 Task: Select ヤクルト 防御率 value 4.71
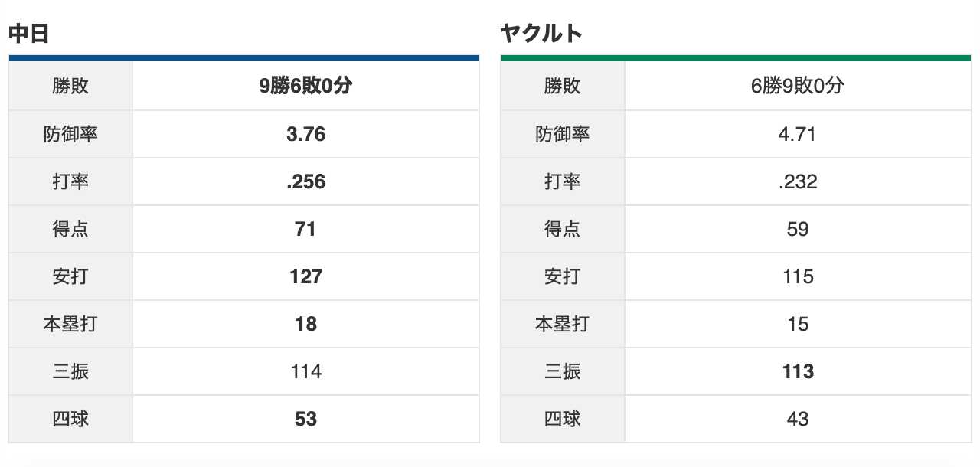(x=798, y=134)
